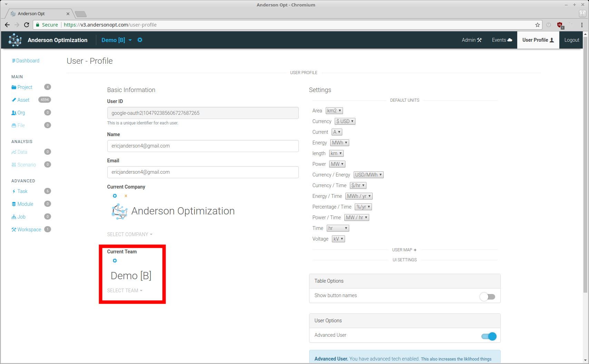Open the Area units dropdown
The height and width of the screenshot is (364, 589).
click(x=334, y=111)
